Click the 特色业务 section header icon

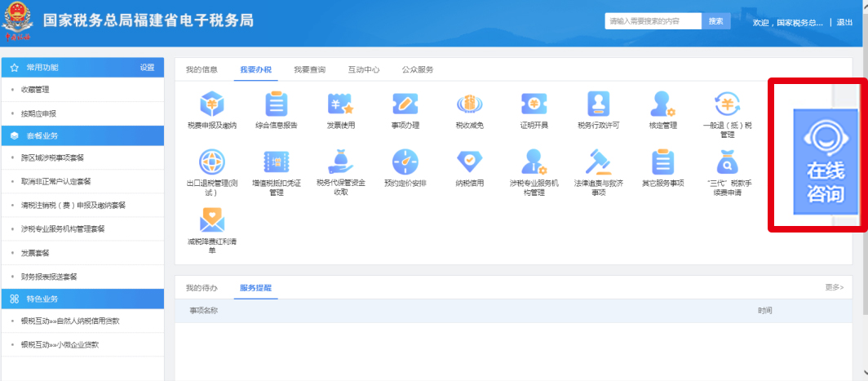click(15, 299)
